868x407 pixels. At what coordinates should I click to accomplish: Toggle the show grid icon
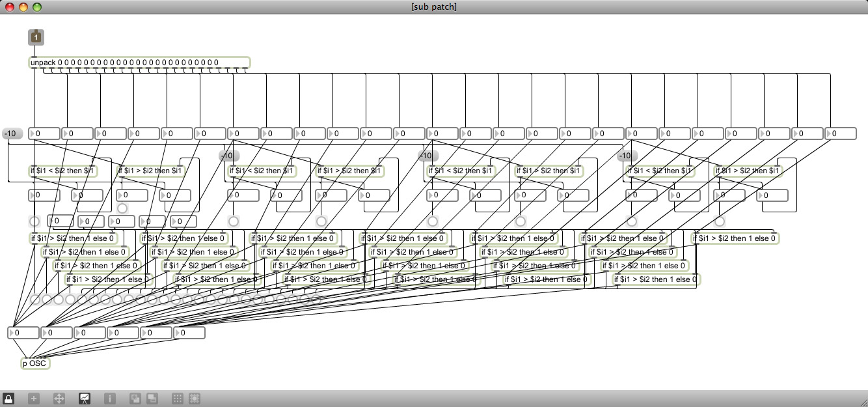click(x=177, y=398)
